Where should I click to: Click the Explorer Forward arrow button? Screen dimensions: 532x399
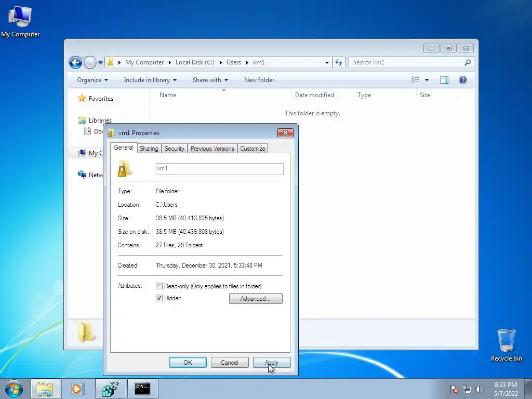point(90,62)
